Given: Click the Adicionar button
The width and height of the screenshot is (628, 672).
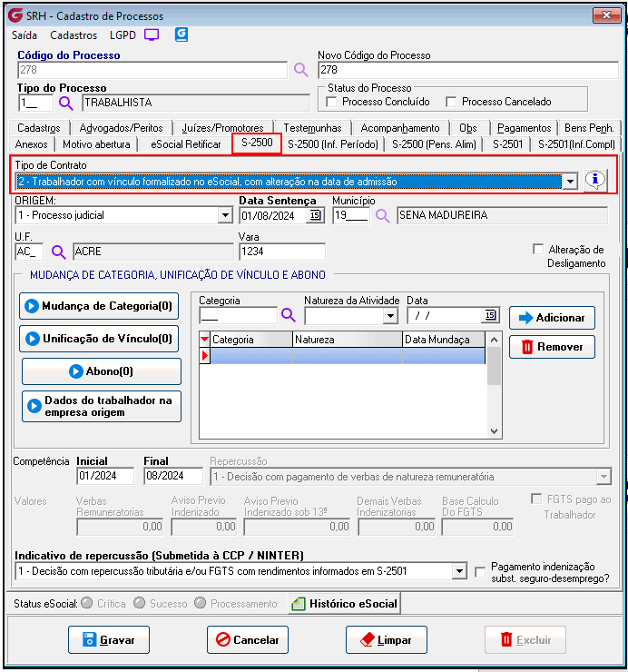Looking at the screenshot, I should (x=552, y=318).
